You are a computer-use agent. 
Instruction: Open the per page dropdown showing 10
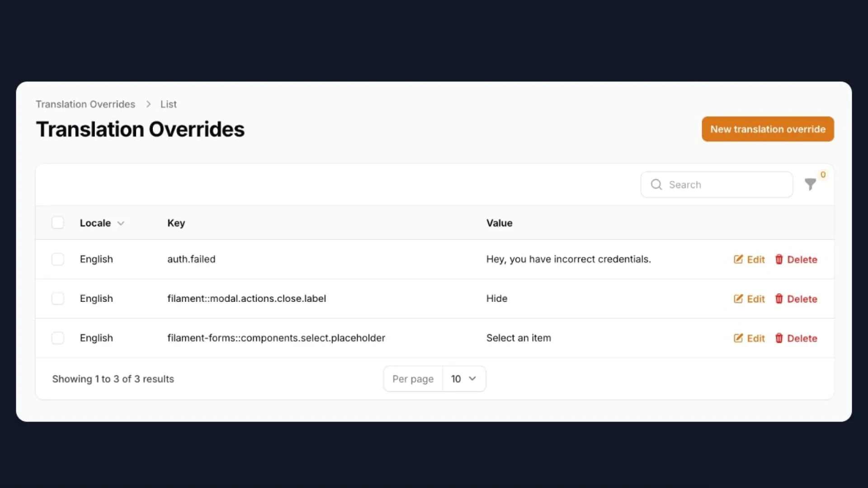tap(464, 379)
